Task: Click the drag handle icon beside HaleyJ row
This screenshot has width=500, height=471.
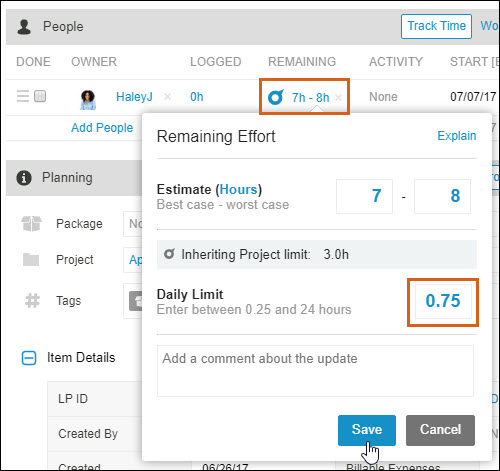Action: (23, 96)
